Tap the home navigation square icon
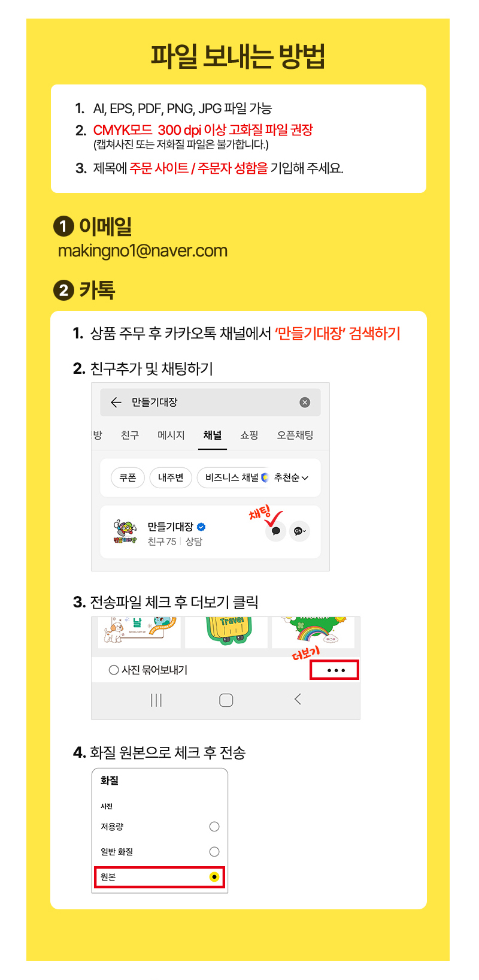Viewport: 479px width, 980px height. [226, 700]
